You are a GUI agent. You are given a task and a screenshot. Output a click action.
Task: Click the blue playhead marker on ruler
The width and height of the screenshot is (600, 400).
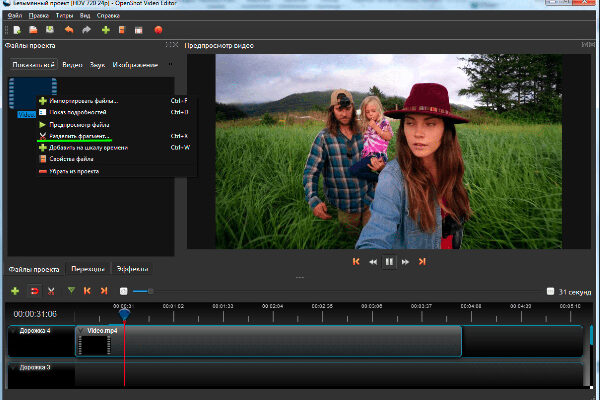click(124, 314)
